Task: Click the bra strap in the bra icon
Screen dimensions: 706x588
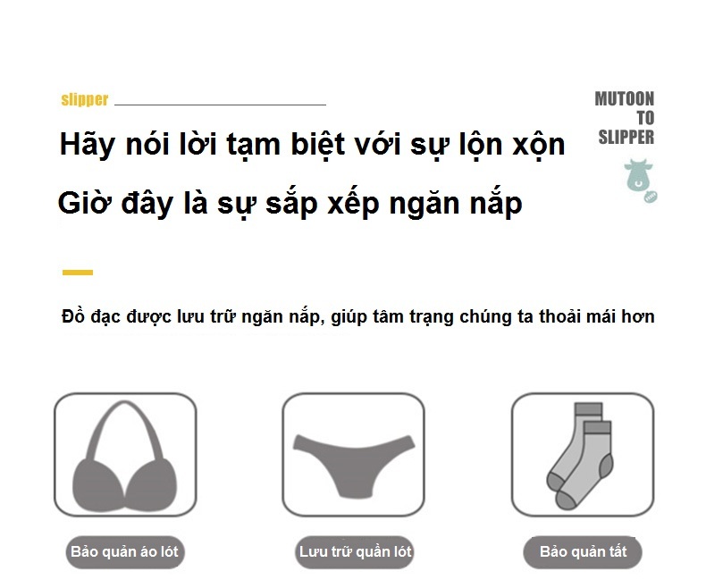Action: tap(125, 430)
